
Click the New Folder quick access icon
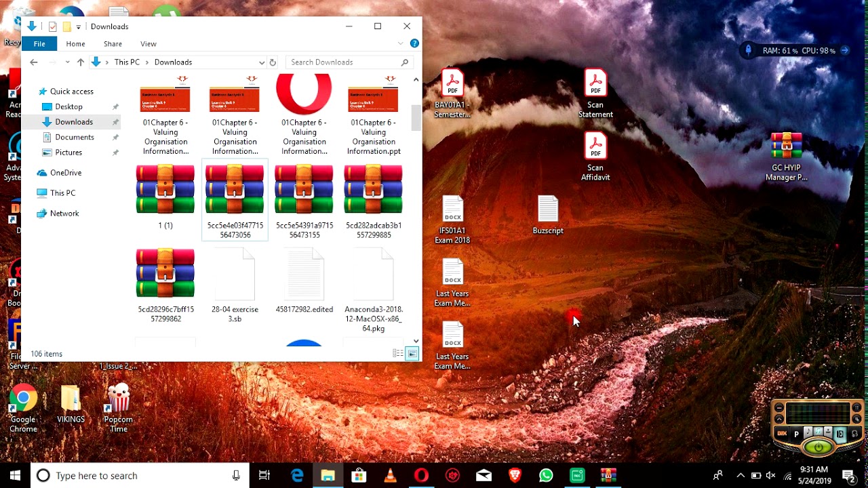click(x=66, y=26)
